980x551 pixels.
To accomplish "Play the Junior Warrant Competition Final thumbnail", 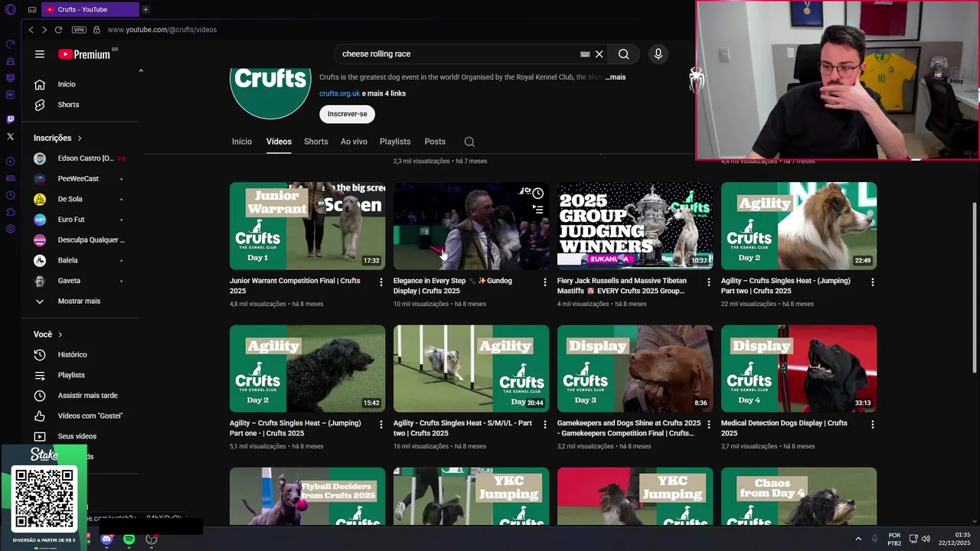I will click(x=307, y=226).
